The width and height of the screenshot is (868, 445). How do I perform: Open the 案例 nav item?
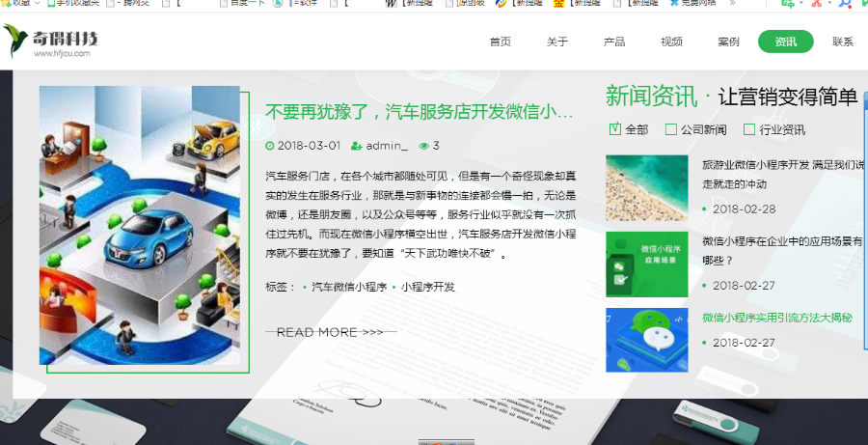[728, 42]
